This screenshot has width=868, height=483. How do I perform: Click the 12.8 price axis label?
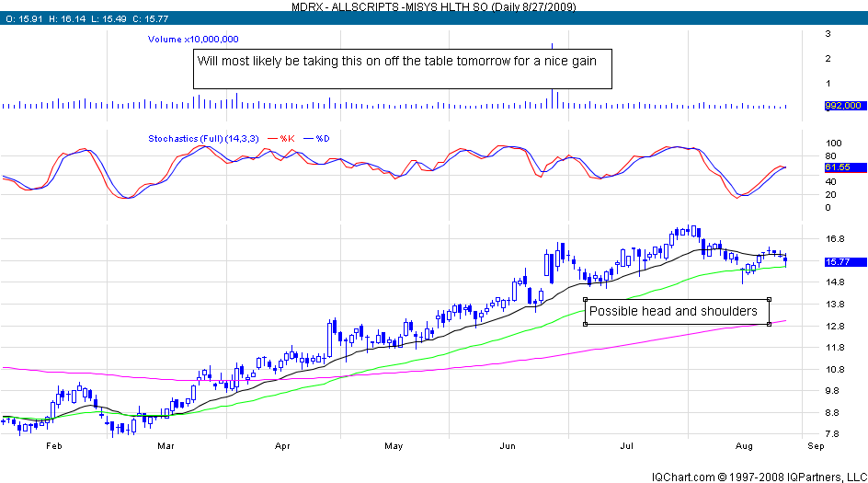coord(835,326)
